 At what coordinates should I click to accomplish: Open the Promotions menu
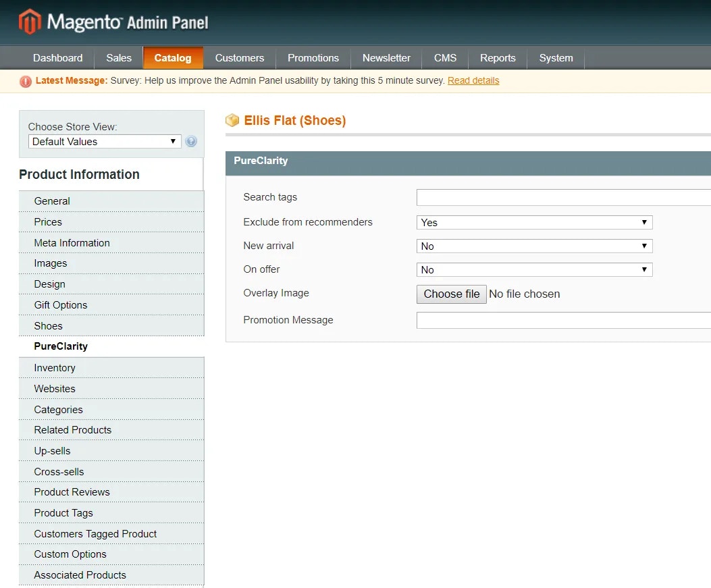(313, 58)
